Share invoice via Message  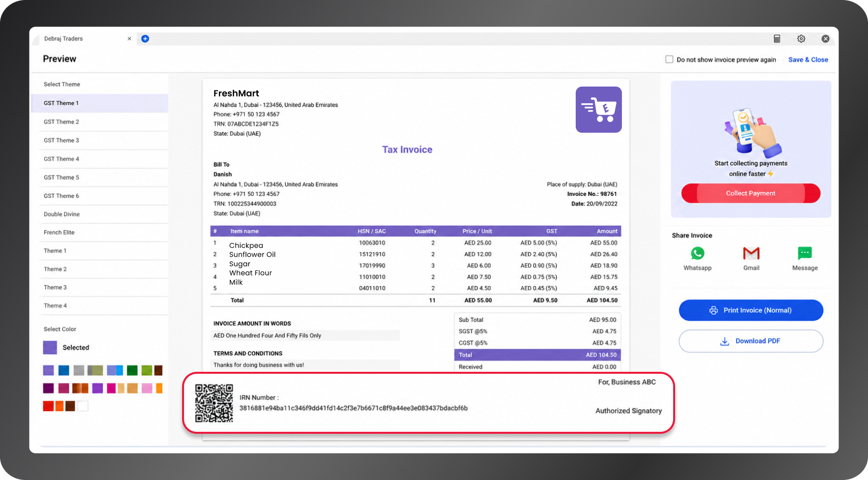pos(805,258)
